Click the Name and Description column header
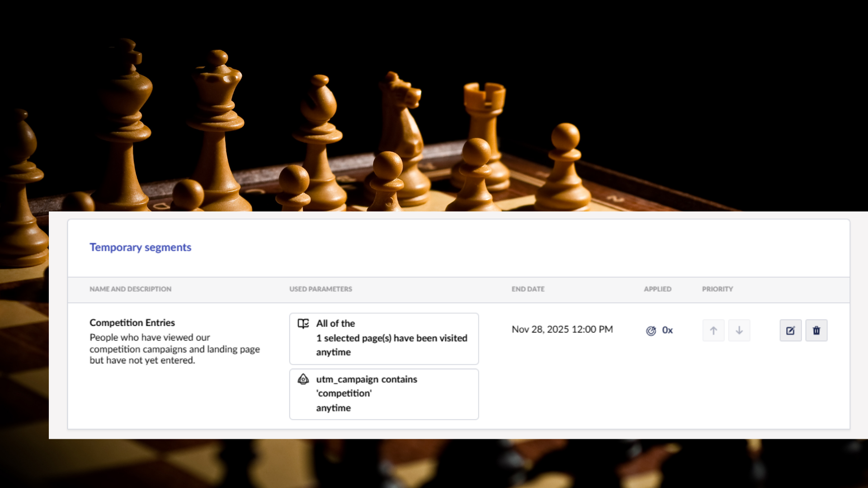868x488 pixels. click(x=130, y=289)
